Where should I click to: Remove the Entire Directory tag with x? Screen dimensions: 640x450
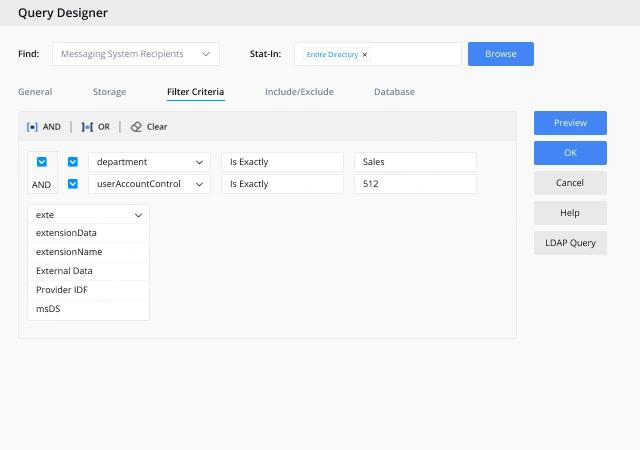(x=365, y=54)
